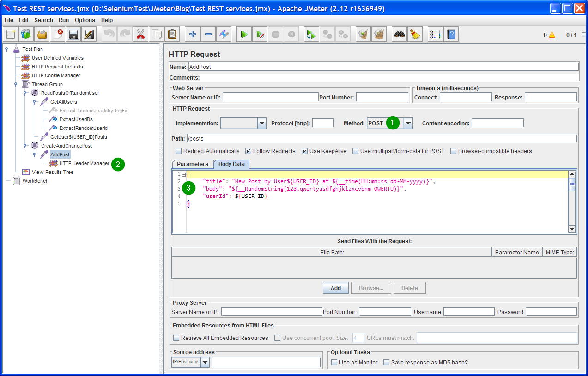Click the New test plan toolbar icon
The width and height of the screenshot is (588, 376).
pyautogui.click(x=11, y=34)
